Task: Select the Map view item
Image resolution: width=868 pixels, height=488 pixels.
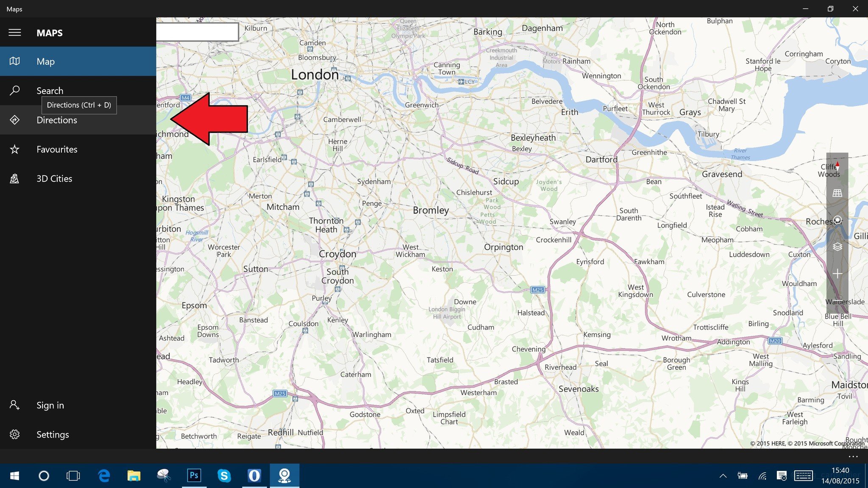Action: pos(45,62)
